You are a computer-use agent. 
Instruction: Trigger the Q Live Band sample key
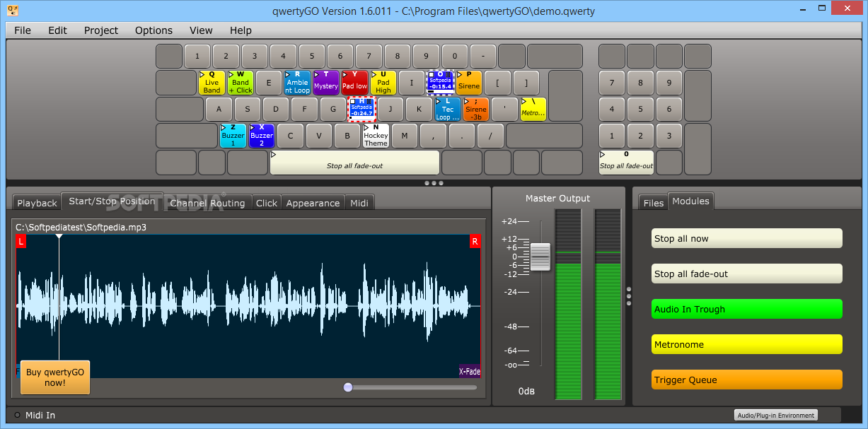pyautogui.click(x=212, y=83)
